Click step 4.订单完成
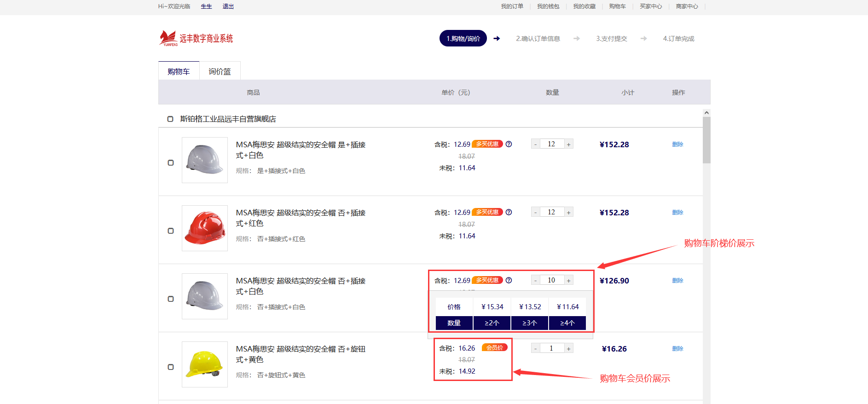Viewport: 868px width, 404px height. (x=678, y=39)
